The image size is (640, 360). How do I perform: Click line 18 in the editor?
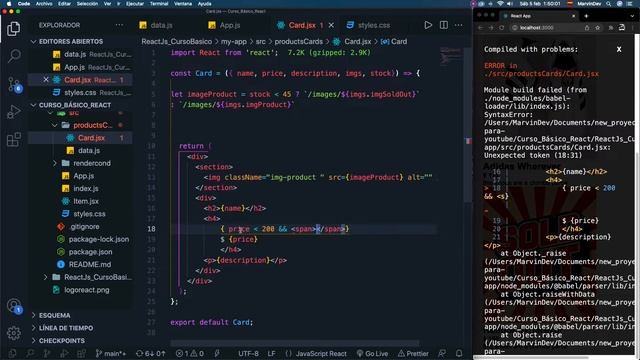[x=303, y=229]
